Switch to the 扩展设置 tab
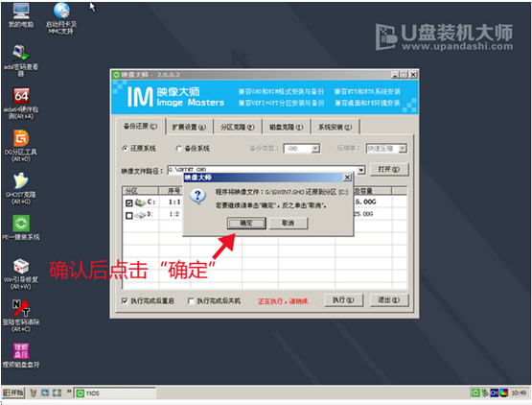Screen dimensions: 532x405 [x=189, y=127]
